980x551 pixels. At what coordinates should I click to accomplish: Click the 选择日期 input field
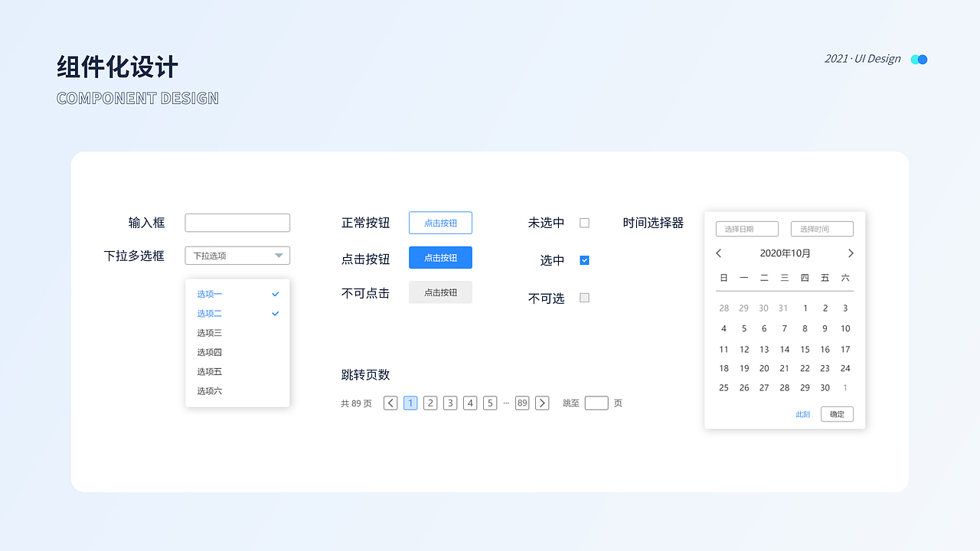pos(747,229)
